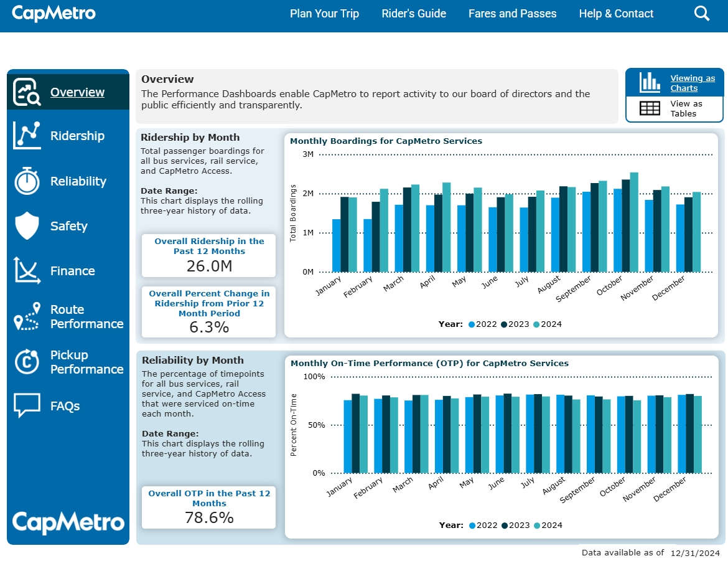728x561 pixels.
Task: Click the CapMetro logo in header
Action: pyautogui.click(x=54, y=13)
